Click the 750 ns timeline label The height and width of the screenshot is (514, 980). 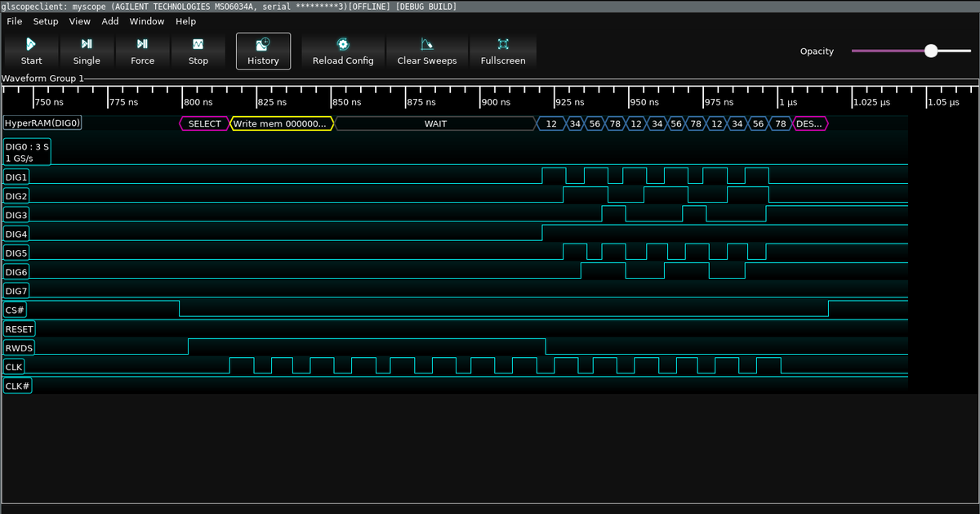pyautogui.click(x=49, y=102)
